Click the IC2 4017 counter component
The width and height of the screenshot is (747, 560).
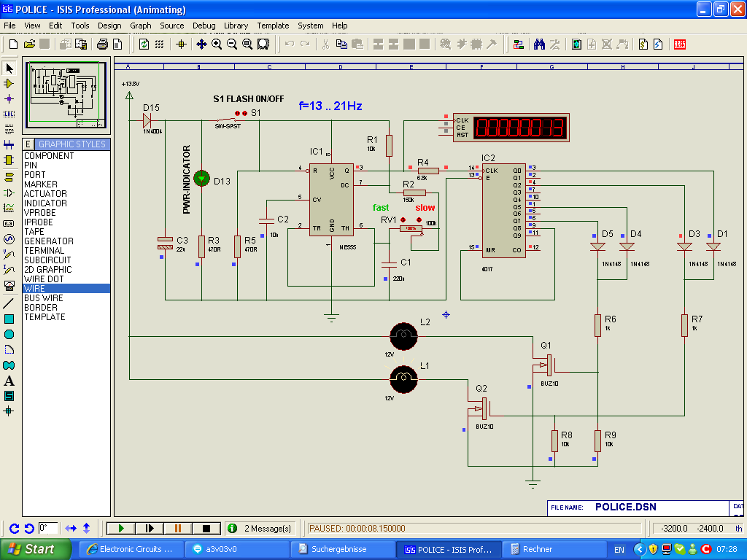coord(503,210)
